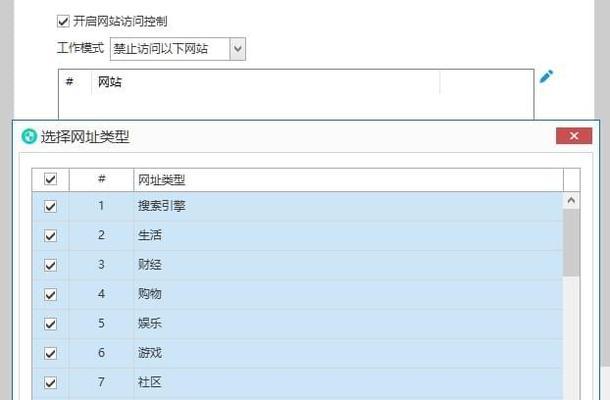Image resolution: width=610 pixels, height=400 pixels.
Task: Uncheck the 财经 row checkbox
Action: point(50,265)
